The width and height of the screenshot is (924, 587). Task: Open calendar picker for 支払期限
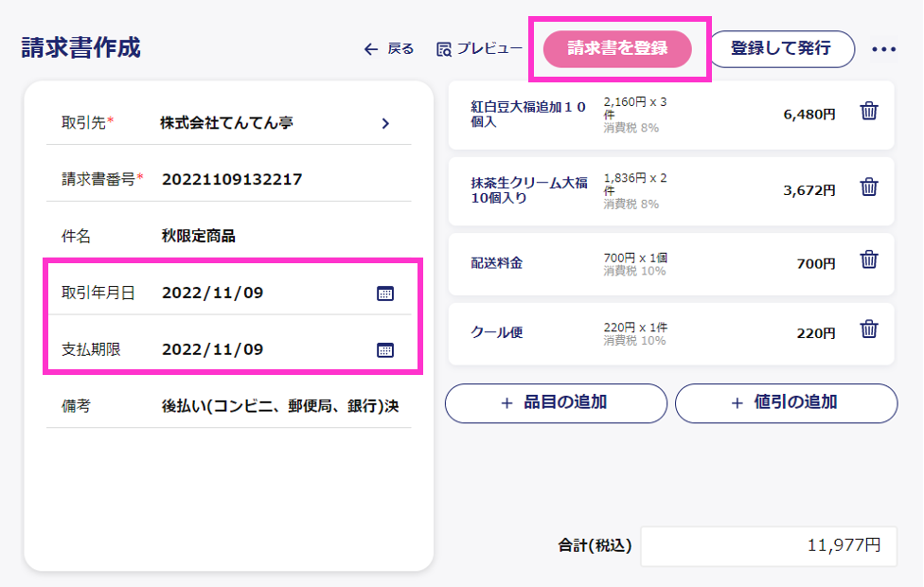point(384,349)
